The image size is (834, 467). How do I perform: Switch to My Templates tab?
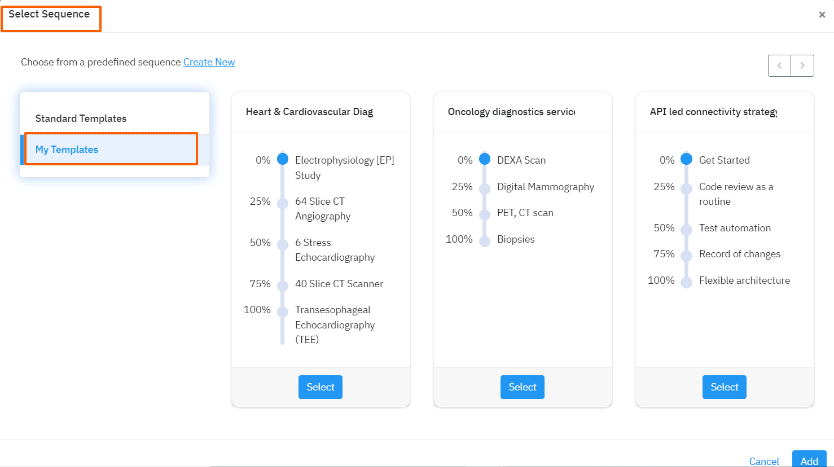click(67, 149)
